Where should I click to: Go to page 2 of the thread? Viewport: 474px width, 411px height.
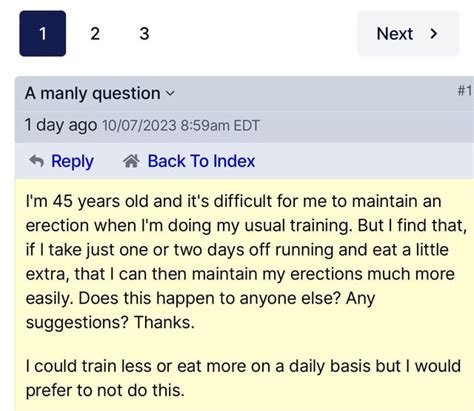95,34
